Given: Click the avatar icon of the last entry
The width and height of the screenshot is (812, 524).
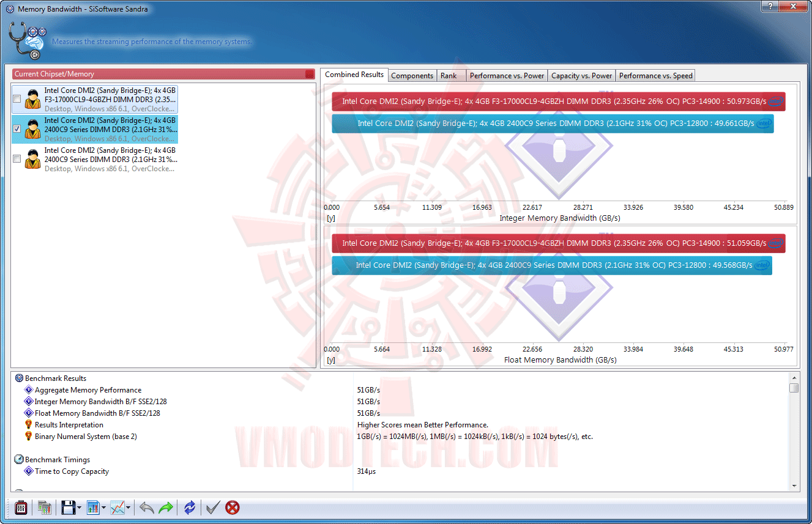Looking at the screenshot, I should (x=32, y=159).
